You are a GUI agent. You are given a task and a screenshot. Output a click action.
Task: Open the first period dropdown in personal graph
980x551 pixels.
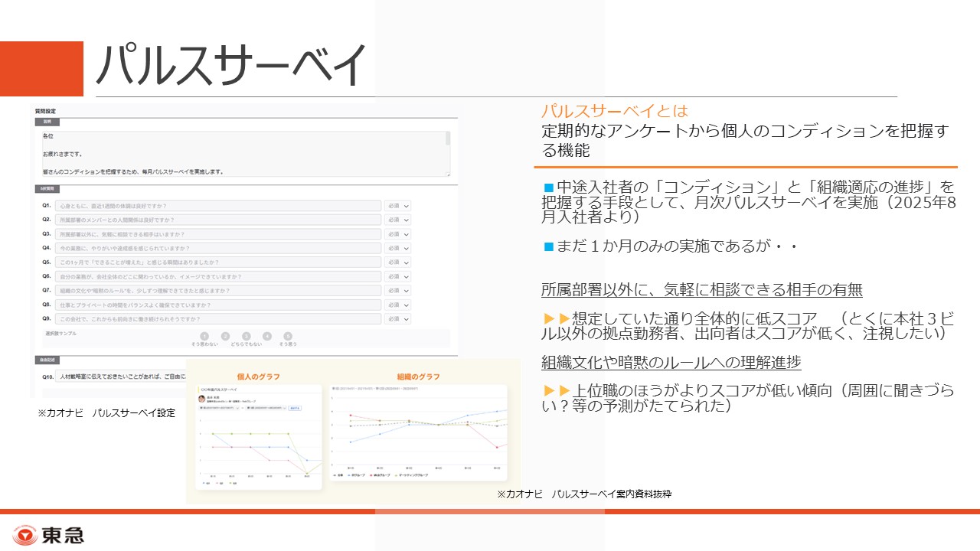tap(218, 409)
